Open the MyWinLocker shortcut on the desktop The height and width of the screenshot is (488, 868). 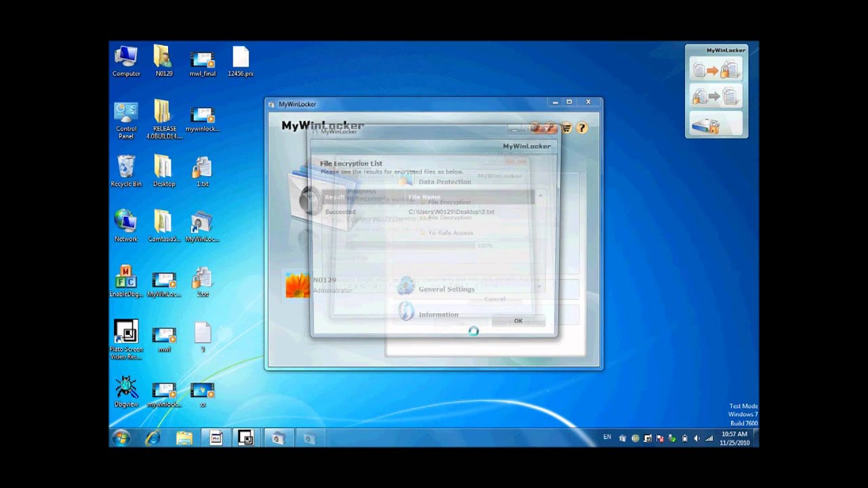click(x=202, y=227)
